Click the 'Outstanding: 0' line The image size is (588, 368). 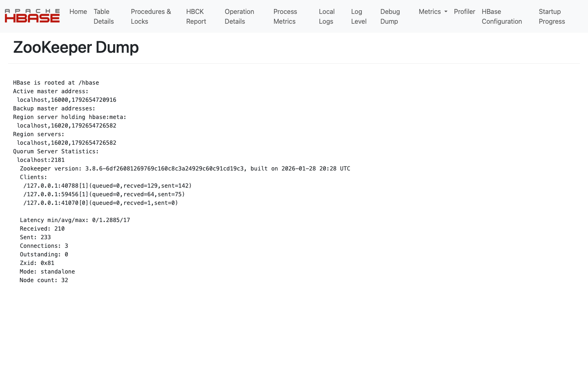[44, 254]
